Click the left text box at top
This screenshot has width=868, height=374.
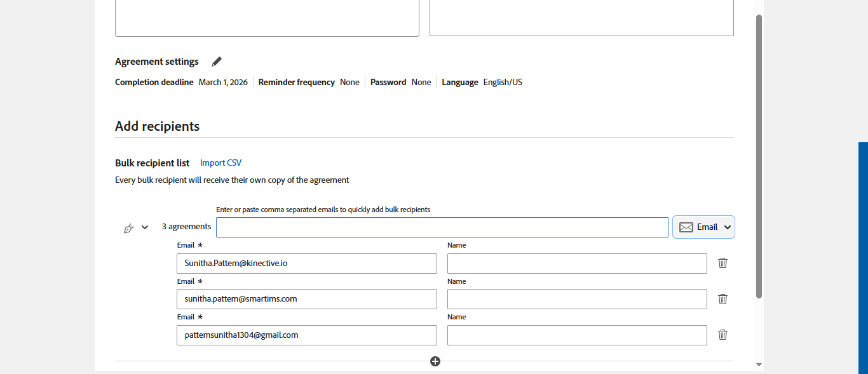(267, 18)
